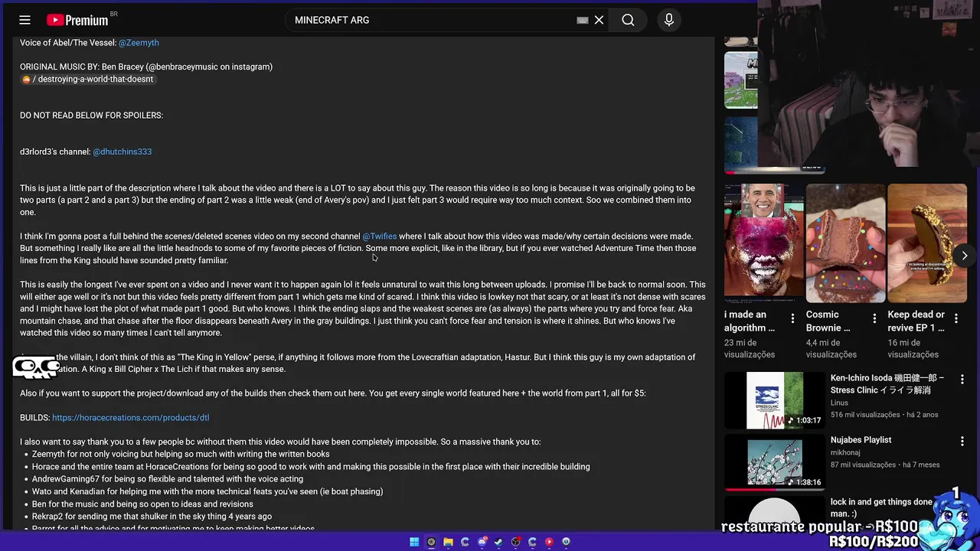Open options menu for Stress Clinic video

coord(962,380)
